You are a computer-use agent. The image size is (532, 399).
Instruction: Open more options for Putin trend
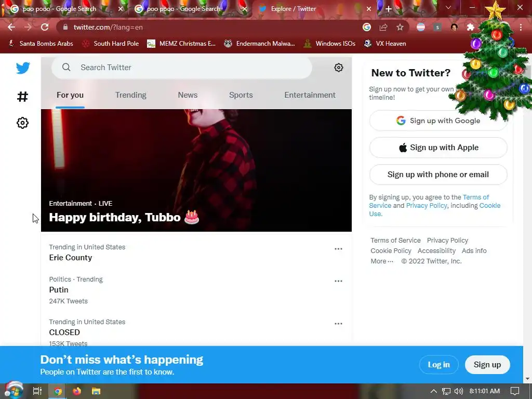point(338,281)
